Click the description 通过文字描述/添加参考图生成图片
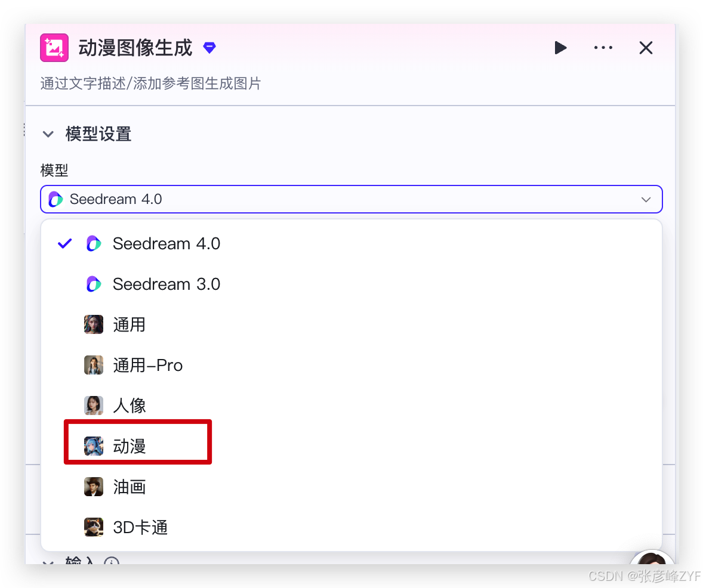The image size is (703, 588). 150,83
